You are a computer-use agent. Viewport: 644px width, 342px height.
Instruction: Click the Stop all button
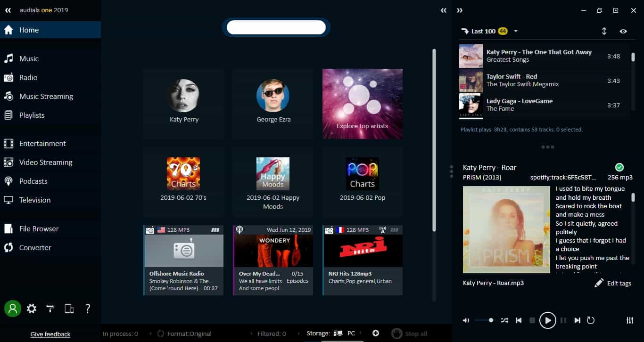point(409,334)
